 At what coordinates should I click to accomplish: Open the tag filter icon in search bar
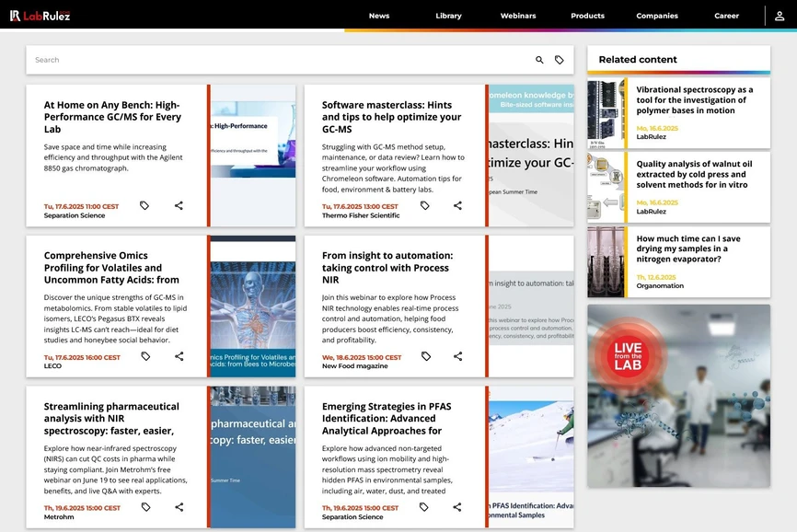tap(560, 60)
